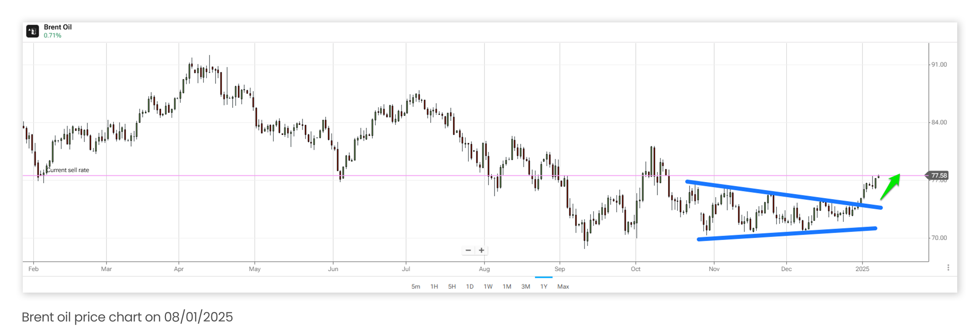Select the 5H timeframe
The image size is (980, 332).
pos(452,286)
